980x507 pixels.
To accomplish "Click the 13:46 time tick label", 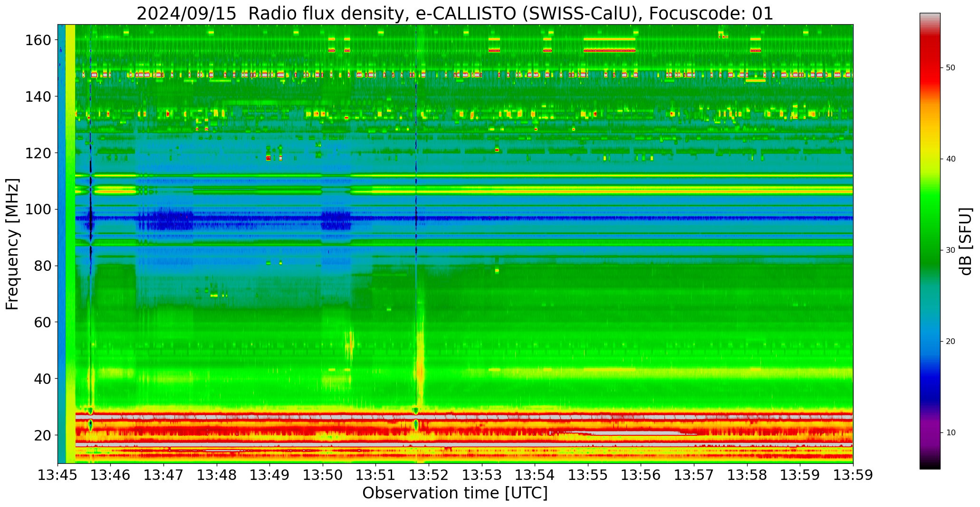I will tap(111, 475).
